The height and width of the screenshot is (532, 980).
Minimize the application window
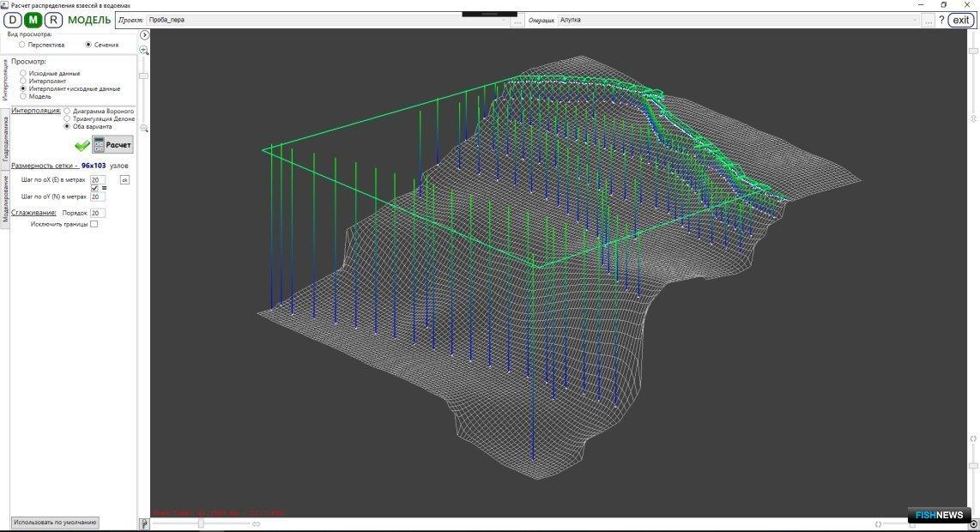coord(922,4)
